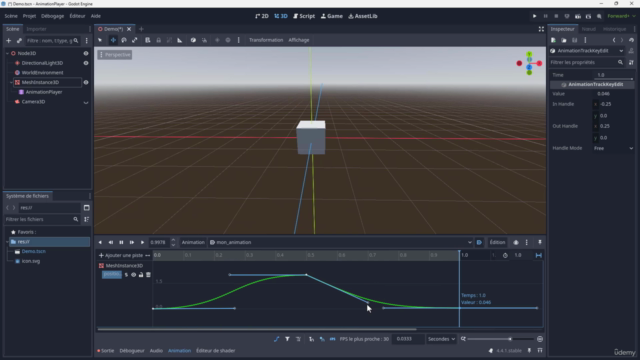Open the Aide menu
The width and height of the screenshot is (640, 360).
[96, 16]
